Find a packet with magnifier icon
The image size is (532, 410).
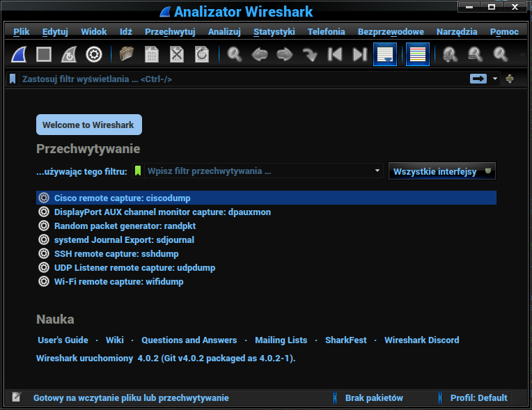[x=235, y=54]
